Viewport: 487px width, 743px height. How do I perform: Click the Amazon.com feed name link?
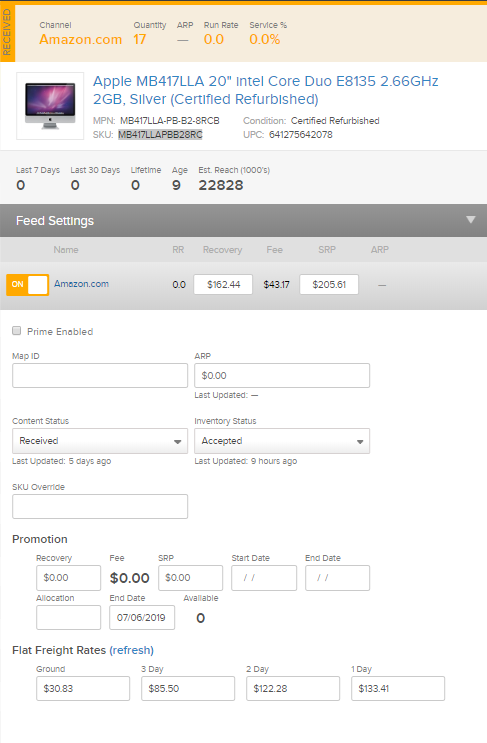click(x=81, y=284)
